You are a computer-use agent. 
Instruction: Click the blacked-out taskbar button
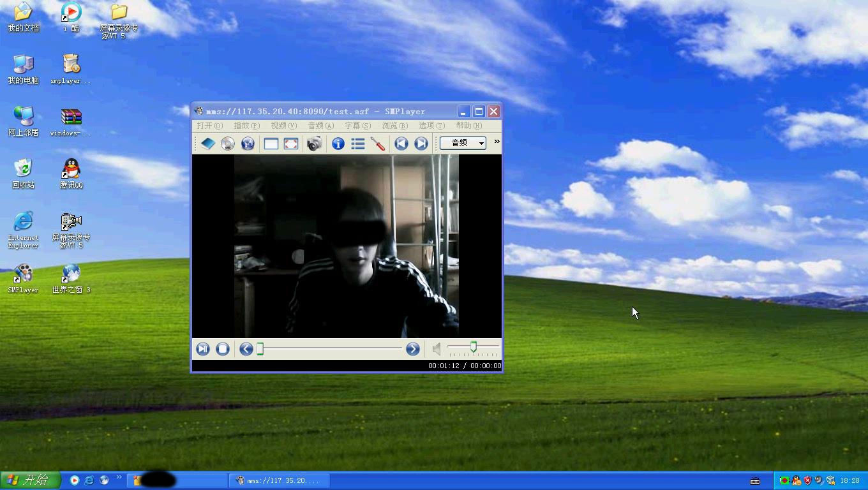(177, 480)
